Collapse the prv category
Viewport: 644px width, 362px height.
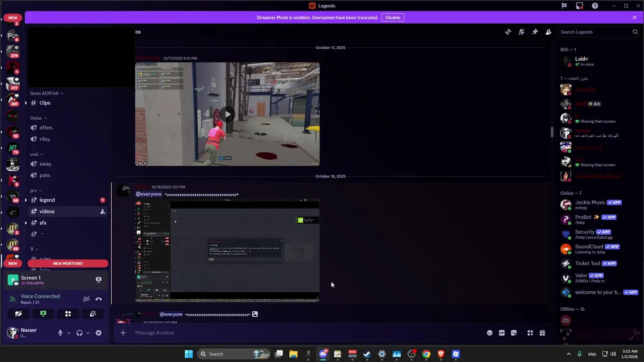(x=35, y=191)
